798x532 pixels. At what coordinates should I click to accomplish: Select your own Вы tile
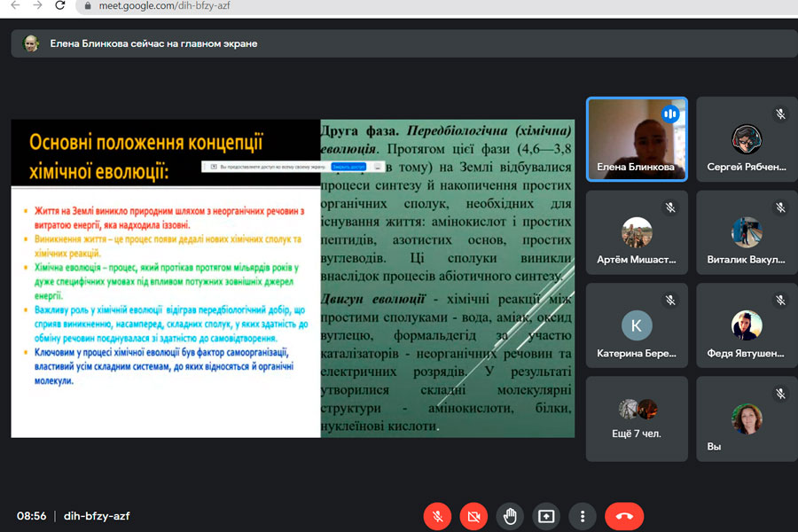coord(747,419)
